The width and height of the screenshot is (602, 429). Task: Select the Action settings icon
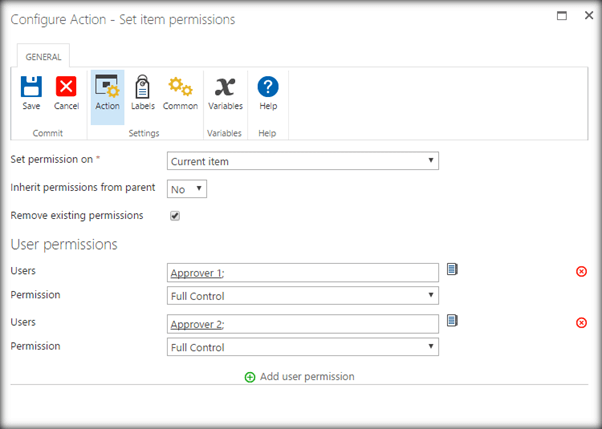[107, 88]
